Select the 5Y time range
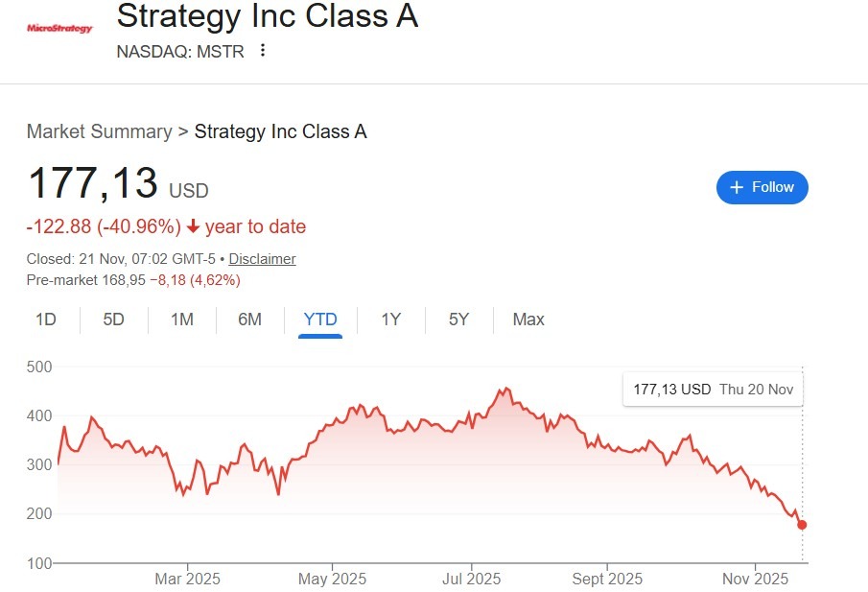This screenshot has height=592, width=868. pyautogui.click(x=457, y=319)
